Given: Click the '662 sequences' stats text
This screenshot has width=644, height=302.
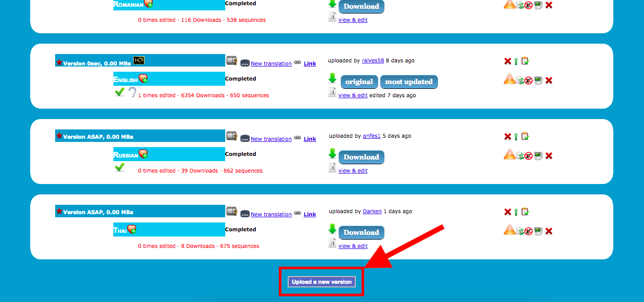Looking at the screenshot, I should [x=243, y=171].
